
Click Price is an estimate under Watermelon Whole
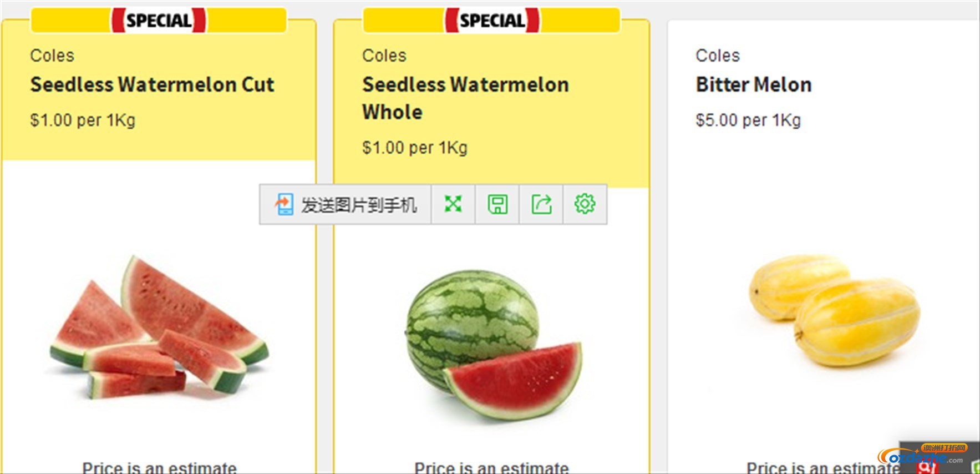[x=491, y=467]
